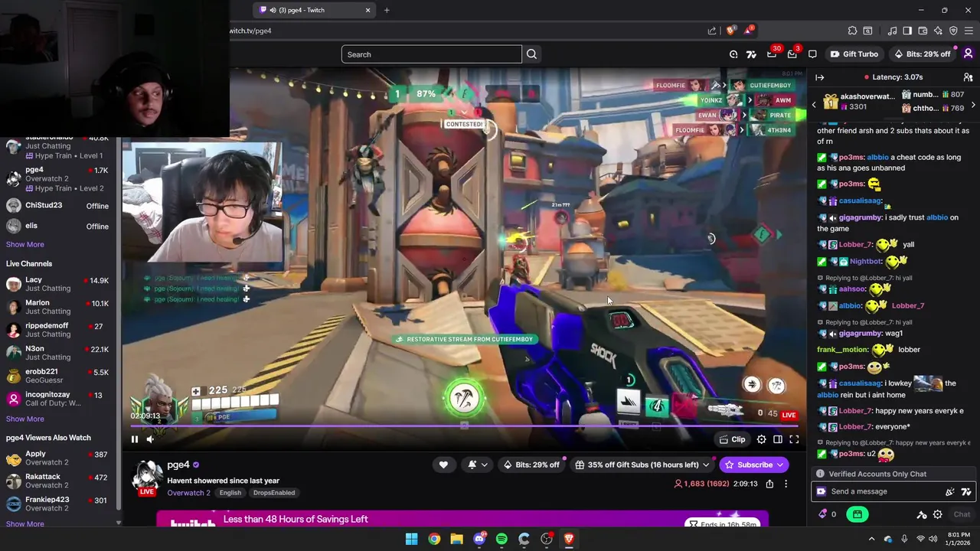
Task: Claim the green channel points chest
Action: 857,514
